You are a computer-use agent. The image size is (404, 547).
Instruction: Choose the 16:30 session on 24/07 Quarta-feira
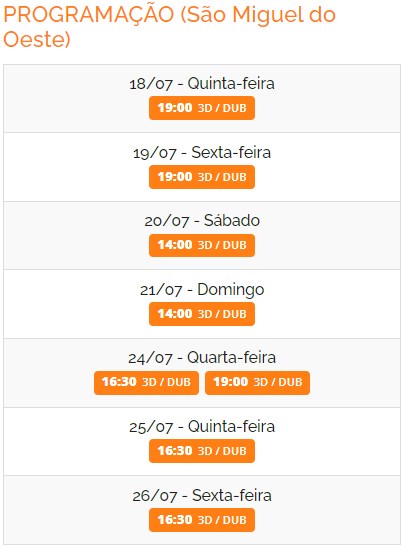(x=146, y=383)
